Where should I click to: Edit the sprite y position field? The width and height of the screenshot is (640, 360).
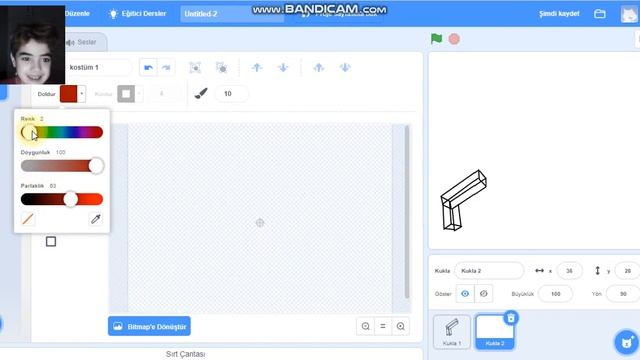coord(627,271)
